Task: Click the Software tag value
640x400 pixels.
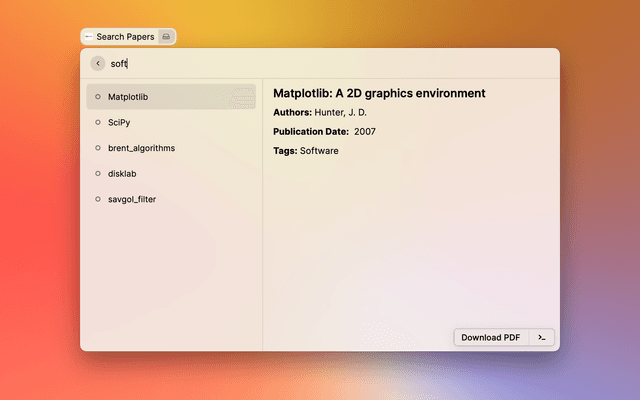Action: click(x=319, y=151)
